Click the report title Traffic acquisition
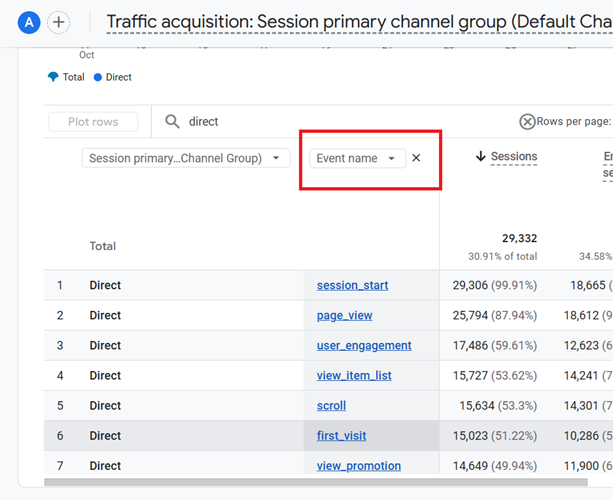Viewport: 613px width, 500px height. pyautogui.click(x=360, y=22)
